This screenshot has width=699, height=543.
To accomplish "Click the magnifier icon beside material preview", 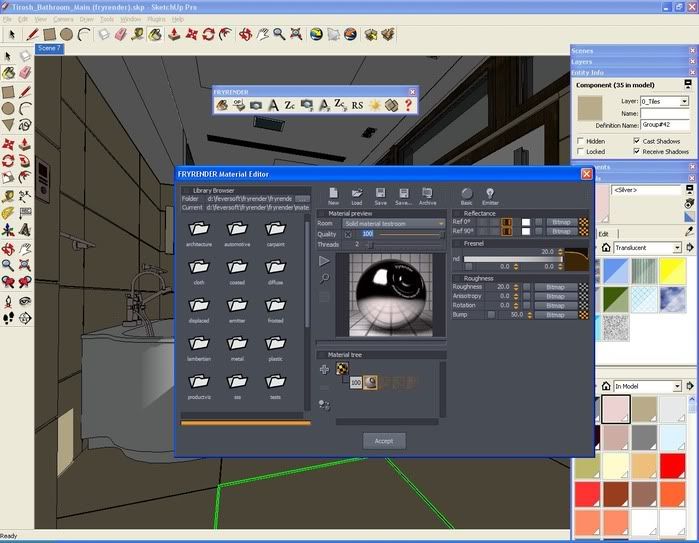I will coord(325,279).
